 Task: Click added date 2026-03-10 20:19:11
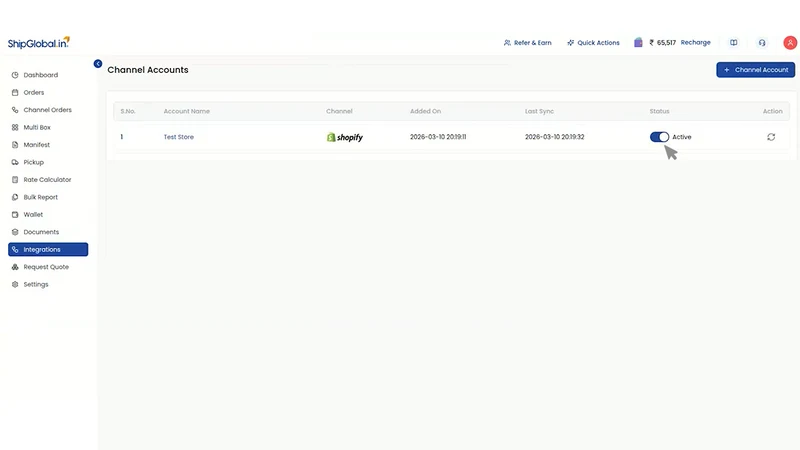[x=438, y=137]
